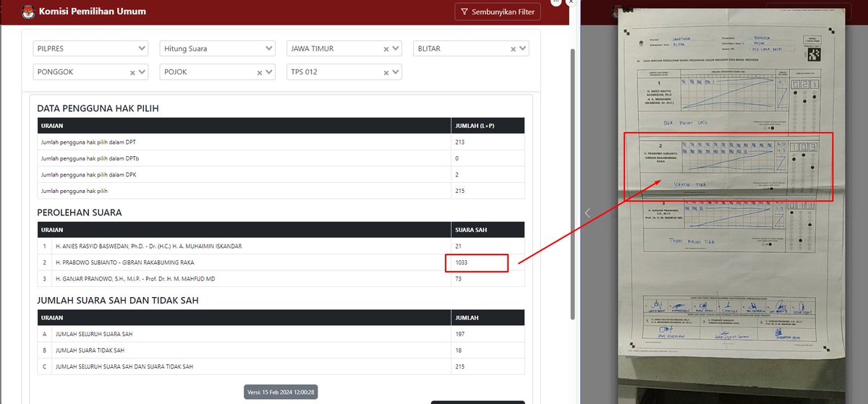Close the panel with the x at top
This screenshot has height=404, width=868.
571,2
